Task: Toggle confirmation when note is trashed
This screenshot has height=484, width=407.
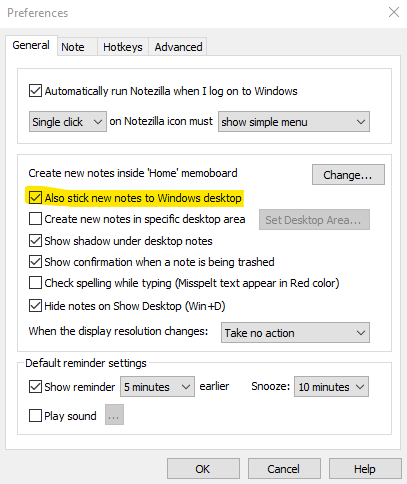Action: [x=35, y=262]
